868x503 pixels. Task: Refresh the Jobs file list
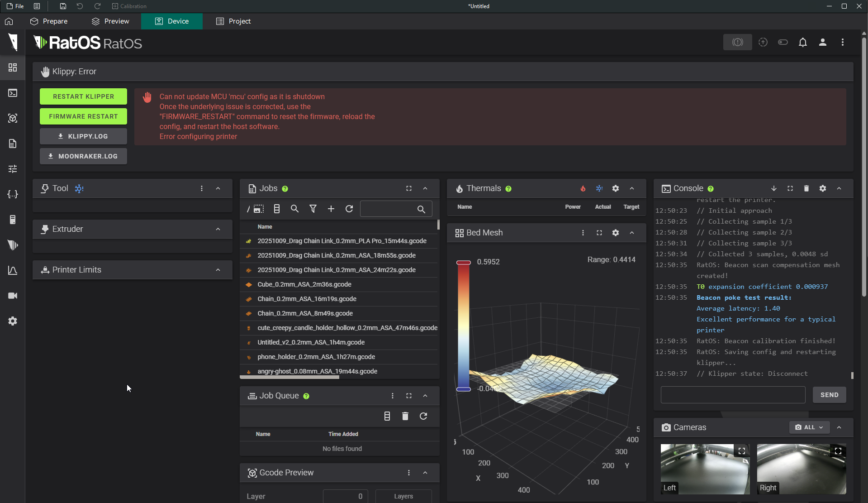(349, 209)
